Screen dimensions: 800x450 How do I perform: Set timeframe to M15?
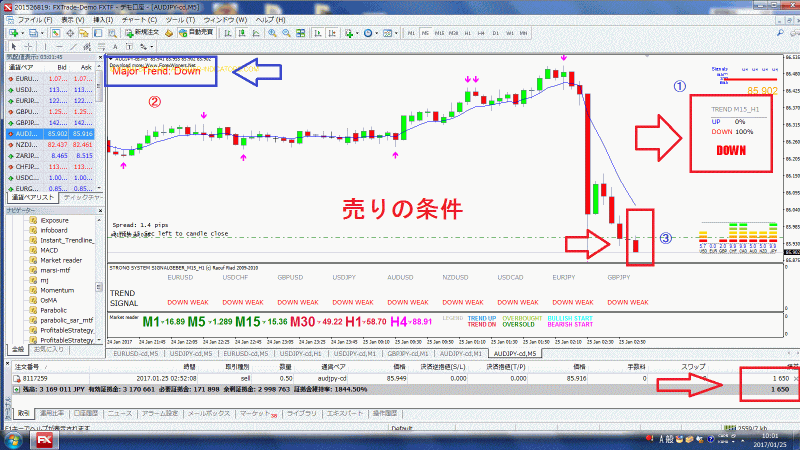coord(439,33)
